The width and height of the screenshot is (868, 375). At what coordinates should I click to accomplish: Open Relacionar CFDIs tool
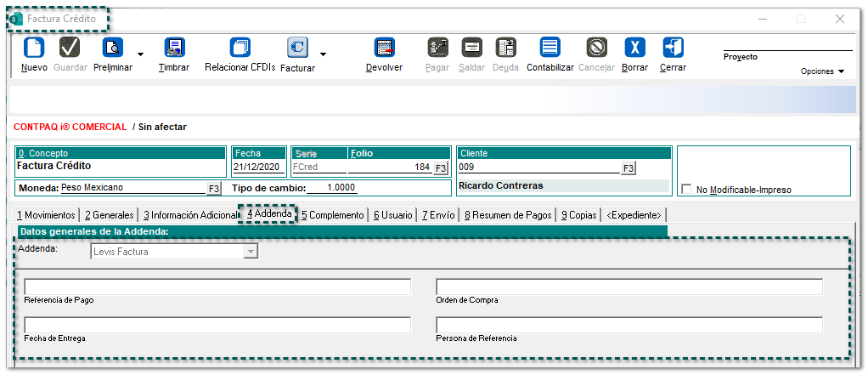[x=240, y=48]
